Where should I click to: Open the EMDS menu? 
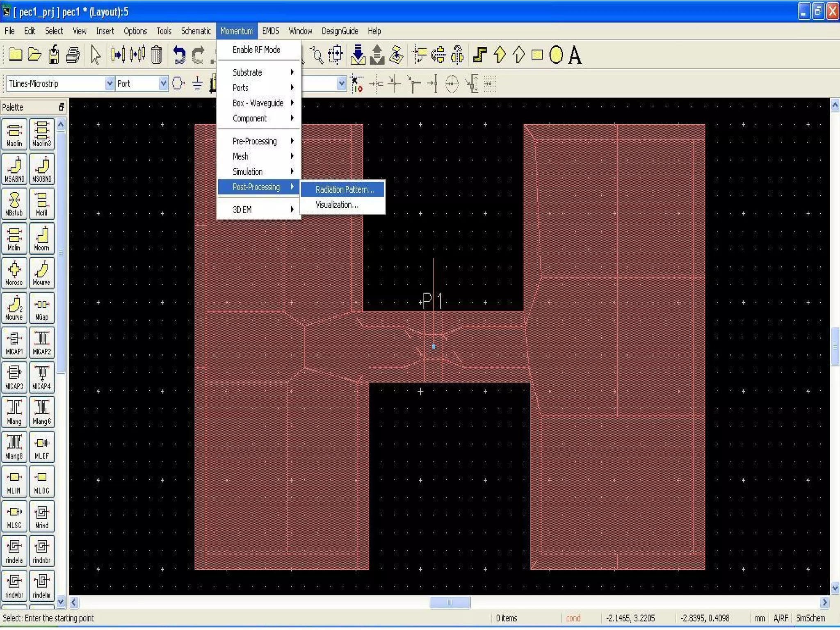270,31
